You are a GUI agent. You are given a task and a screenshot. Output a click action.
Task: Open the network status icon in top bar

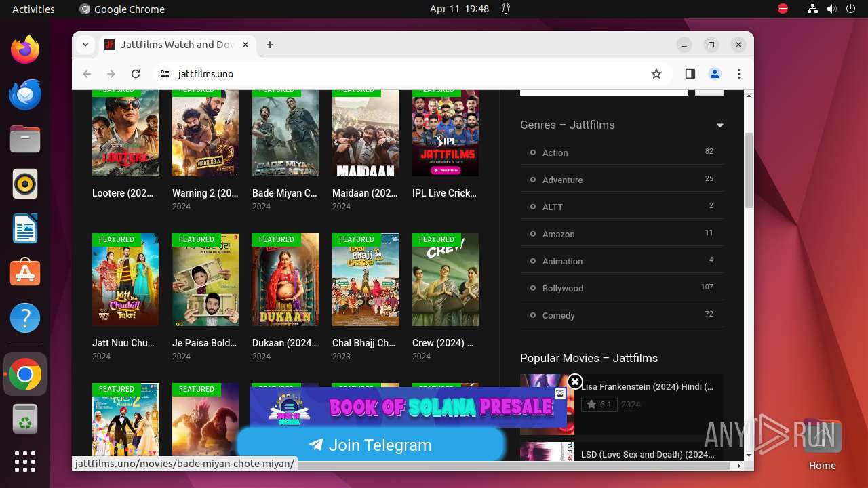[812, 9]
